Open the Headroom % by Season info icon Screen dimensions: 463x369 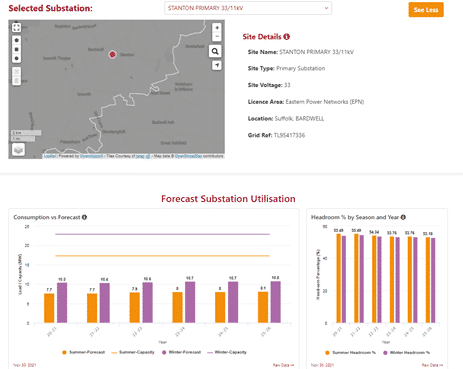(403, 217)
